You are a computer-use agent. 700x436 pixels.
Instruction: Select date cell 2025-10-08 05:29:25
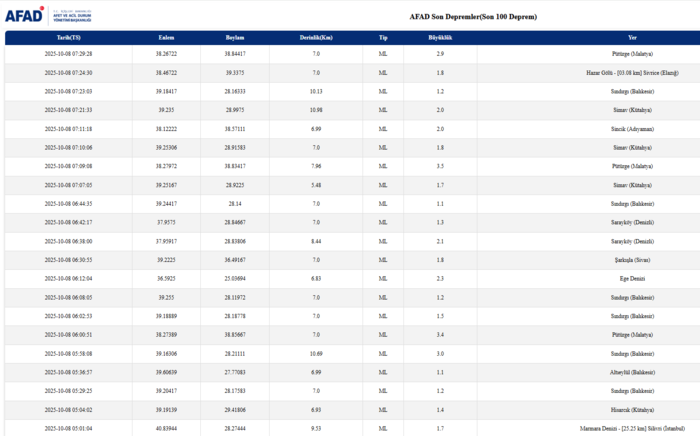(x=68, y=391)
